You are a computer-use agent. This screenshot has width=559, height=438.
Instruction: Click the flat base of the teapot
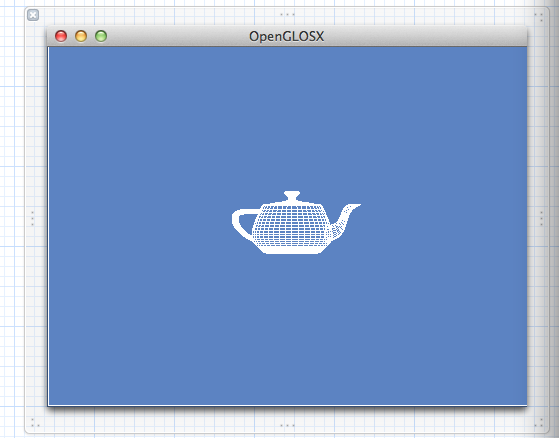point(292,251)
